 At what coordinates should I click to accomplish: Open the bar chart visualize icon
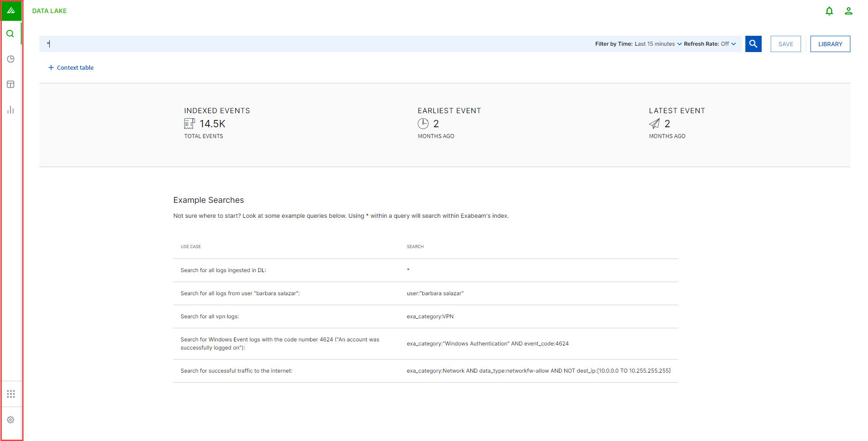[x=11, y=110]
